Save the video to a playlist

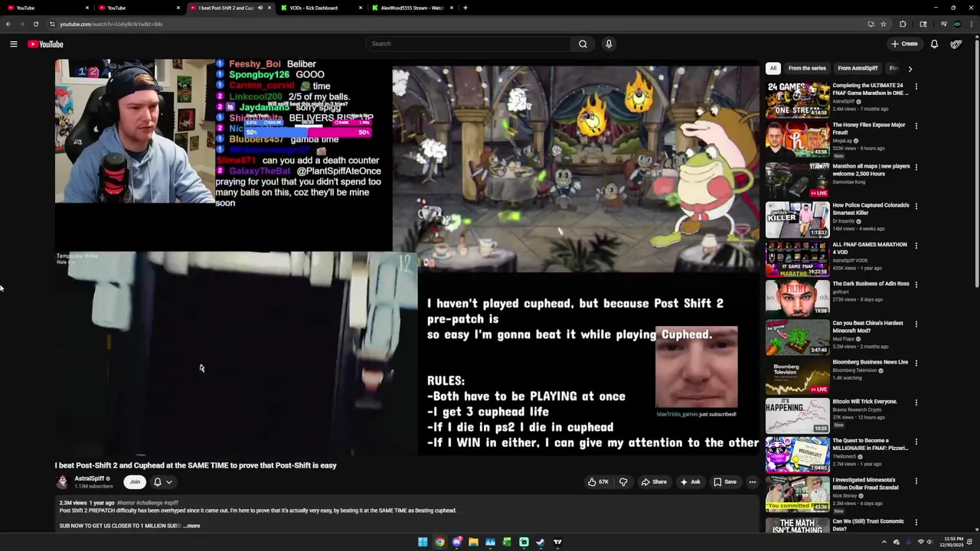pyautogui.click(x=725, y=482)
